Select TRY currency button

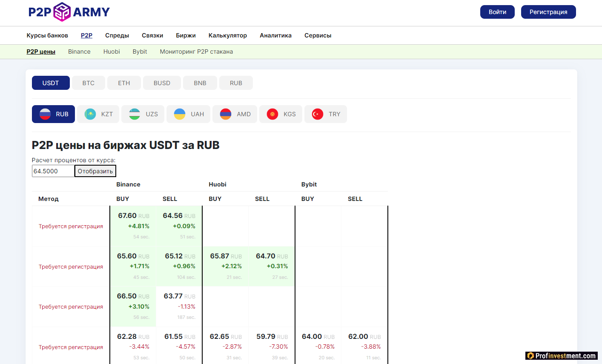point(326,114)
